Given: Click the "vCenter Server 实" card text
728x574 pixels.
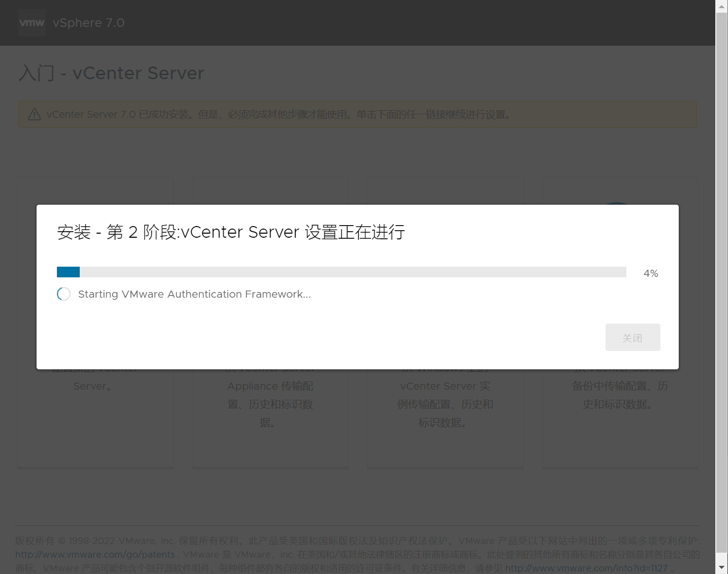Looking at the screenshot, I should [445, 386].
